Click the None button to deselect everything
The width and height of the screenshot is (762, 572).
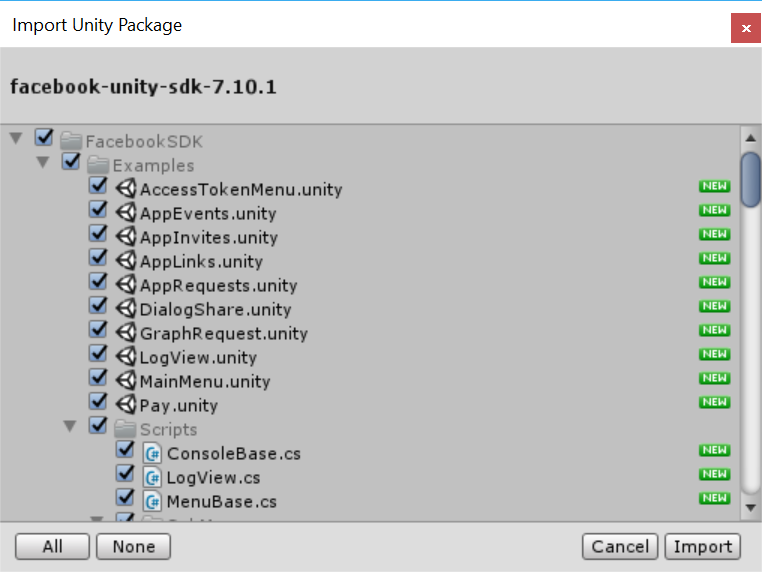(x=134, y=547)
